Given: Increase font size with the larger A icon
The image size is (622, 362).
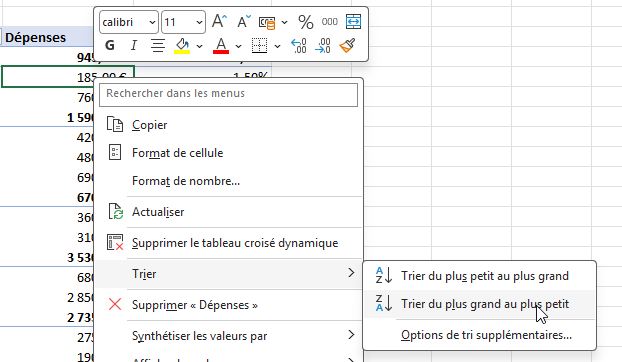Looking at the screenshot, I should [x=219, y=22].
